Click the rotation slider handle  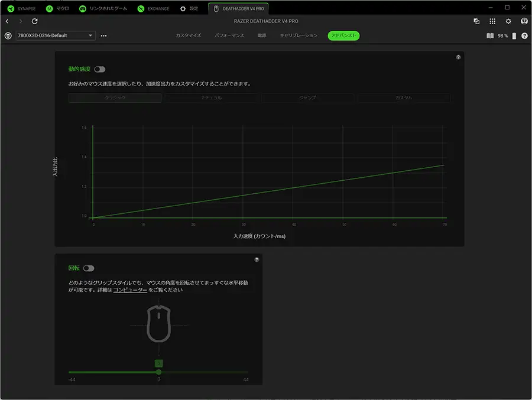(158, 372)
